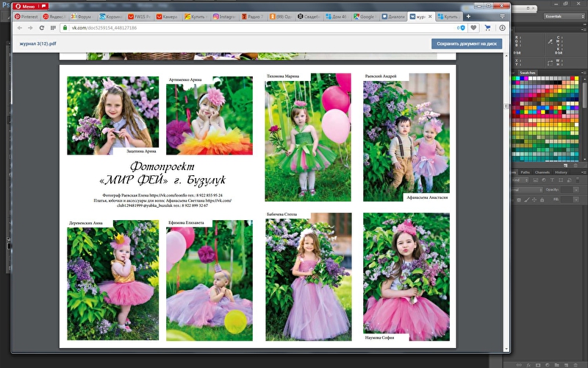Switch to the Channels tab
Image resolution: width=588 pixels, height=368 pixels.
pyautogui.click(x=542, y=172)
